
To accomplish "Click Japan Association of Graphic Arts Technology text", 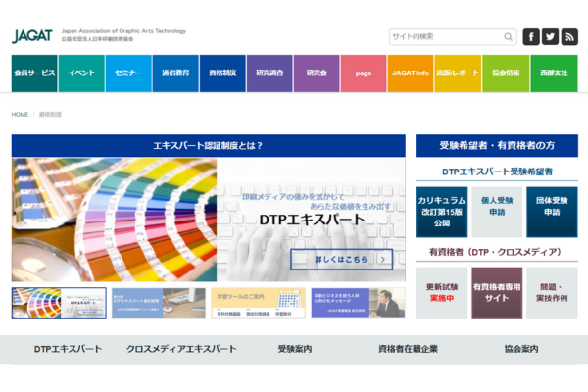I will [x=123, y=31].
